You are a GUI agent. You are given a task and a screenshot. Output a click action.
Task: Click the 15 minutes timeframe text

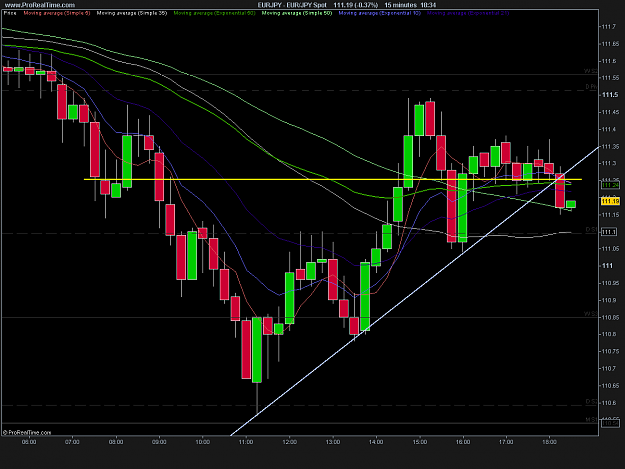click(401, 5)
